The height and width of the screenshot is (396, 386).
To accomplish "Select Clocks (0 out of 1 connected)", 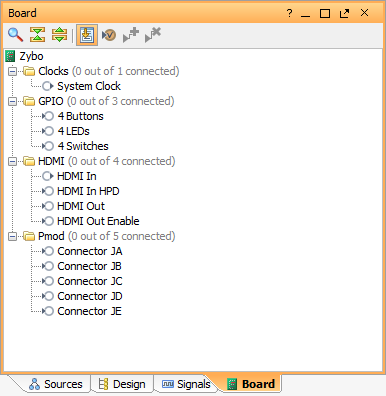I will [109, 71].
